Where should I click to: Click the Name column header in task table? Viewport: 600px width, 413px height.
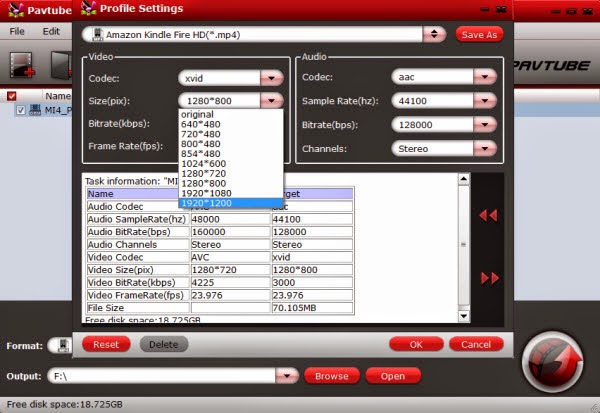pyautogui.click(x=132, y=194)
